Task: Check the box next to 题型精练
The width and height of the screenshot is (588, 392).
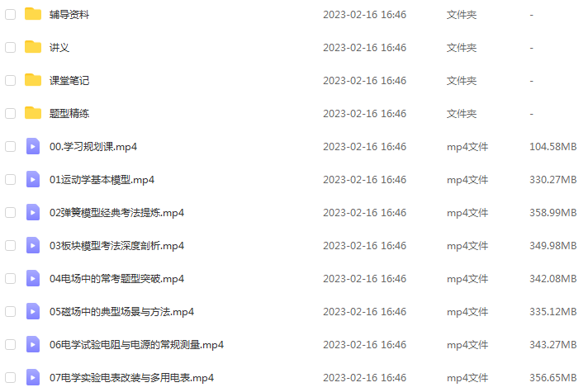Action: click(x=10, y=114)
